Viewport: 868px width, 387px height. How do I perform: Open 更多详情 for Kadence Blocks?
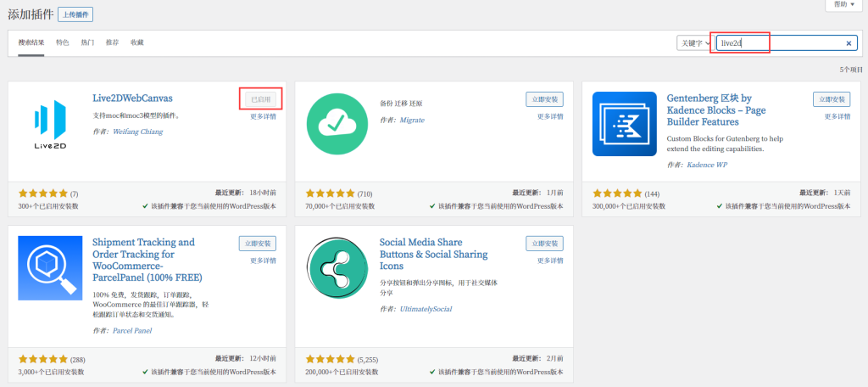coord(837,117)
